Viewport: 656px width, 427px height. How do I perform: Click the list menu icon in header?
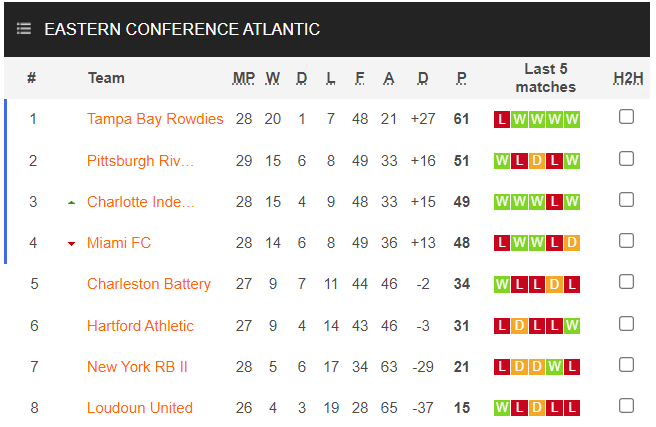coord(24,29)
